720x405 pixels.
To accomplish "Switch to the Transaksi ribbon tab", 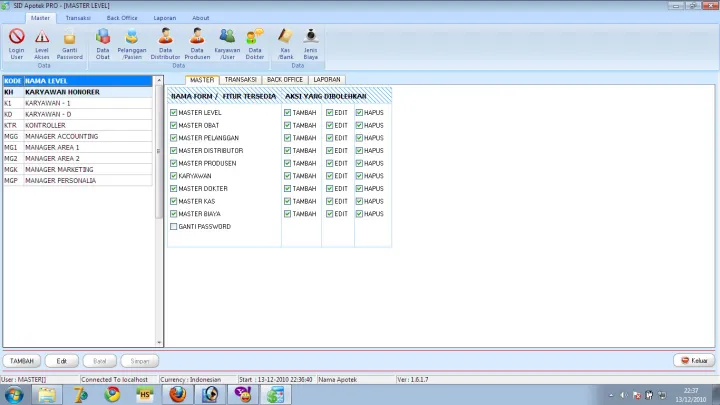I will tap(78, 18).
